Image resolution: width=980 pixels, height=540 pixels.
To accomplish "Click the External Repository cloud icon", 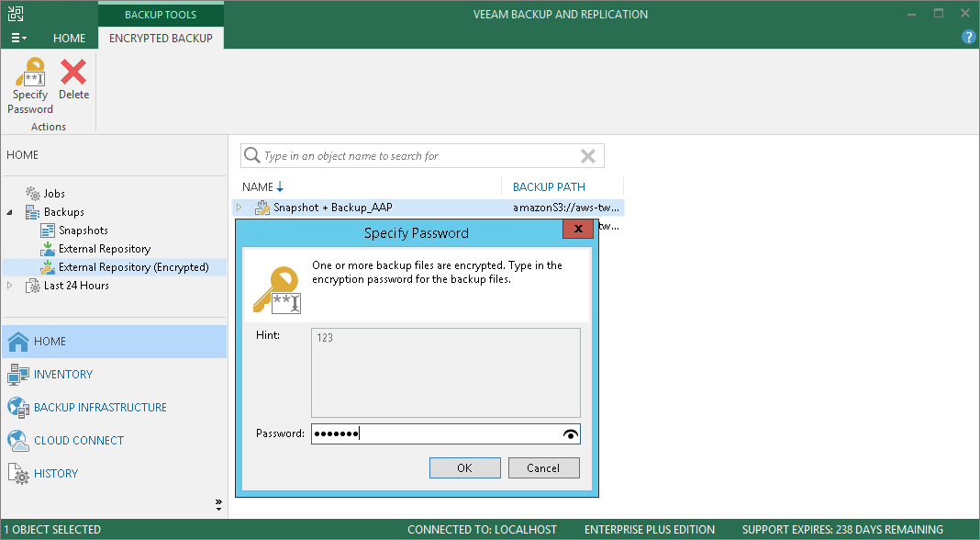I will 48,249.
